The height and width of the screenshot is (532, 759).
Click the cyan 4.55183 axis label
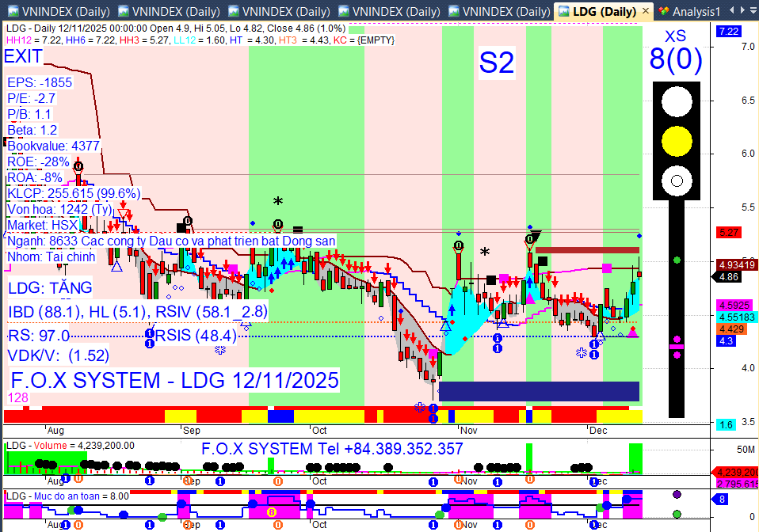737,317
